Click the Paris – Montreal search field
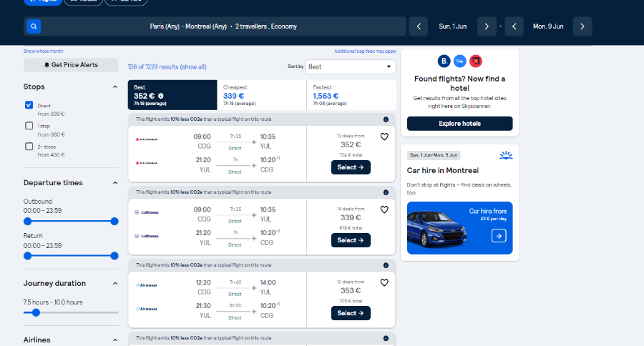Screen dimensions: 644x346 (x=215, y=26)
